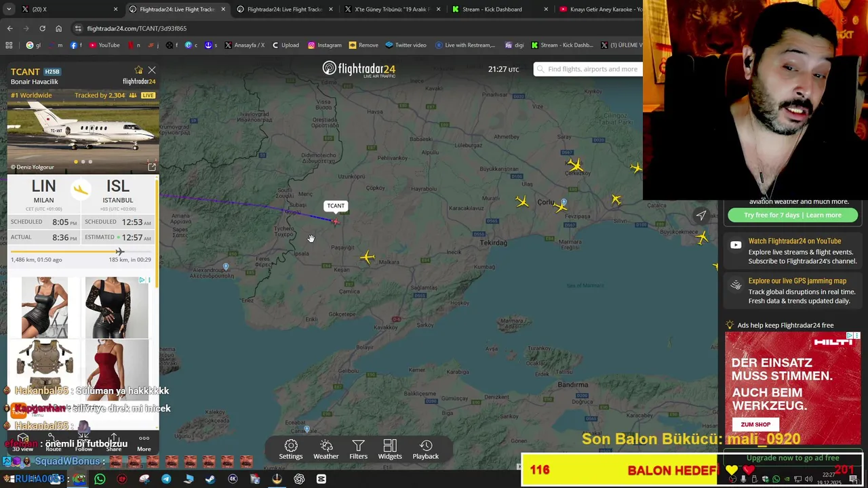The height and width of the screenshot is (488, 868).
Task: Open the Widgets panel
Action: 390,449
